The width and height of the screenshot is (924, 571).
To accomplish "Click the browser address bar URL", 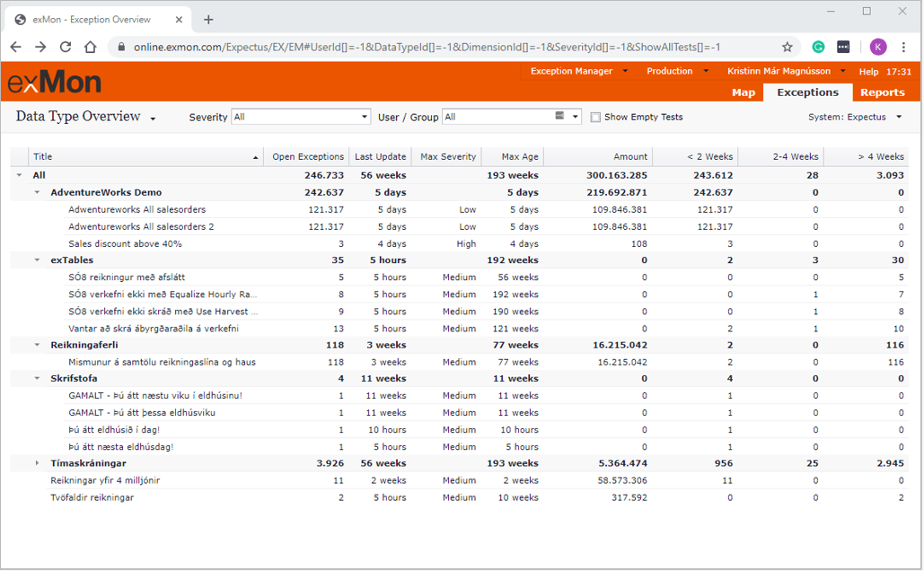I will coord(427,47).
